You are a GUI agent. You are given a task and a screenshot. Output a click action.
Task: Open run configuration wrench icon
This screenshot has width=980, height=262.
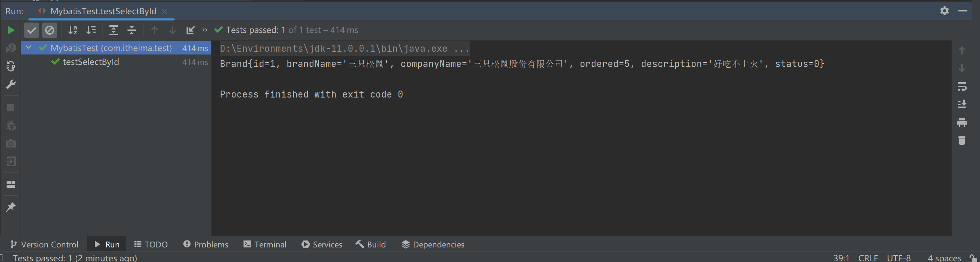point(11,84)
